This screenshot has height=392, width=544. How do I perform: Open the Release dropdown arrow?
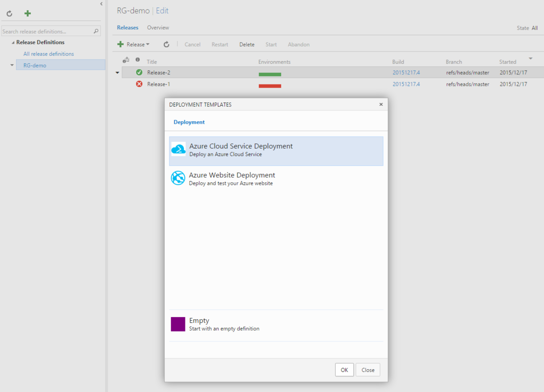tap(148, 45)
